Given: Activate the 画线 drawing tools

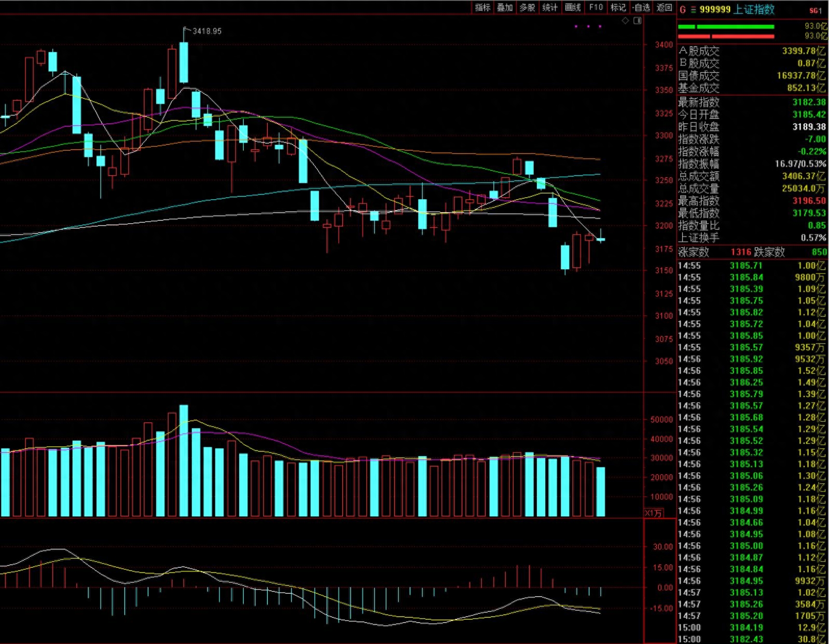Looking at the screenshot, I should pyautogui.click(x=573, y=7).
